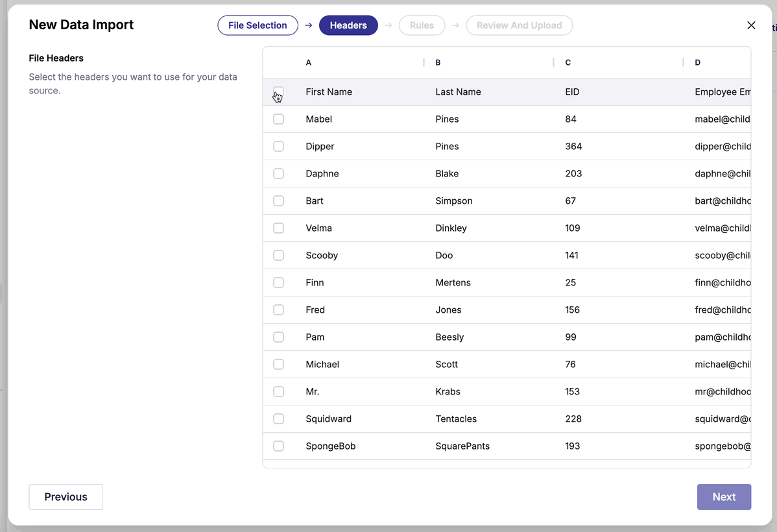
Task: Click the 'Dipper' cell
Action: click(x=320, y=146)
